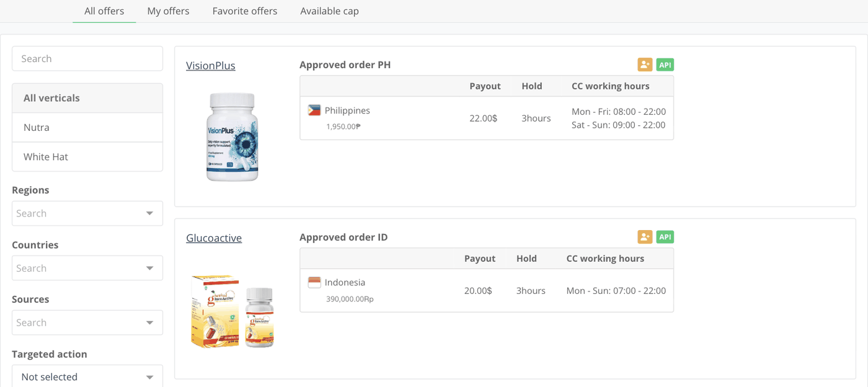Screen dimensions: 868x387
Task: Click the Philippines country name
Action: pyautogui.click(x=347, y=110)
